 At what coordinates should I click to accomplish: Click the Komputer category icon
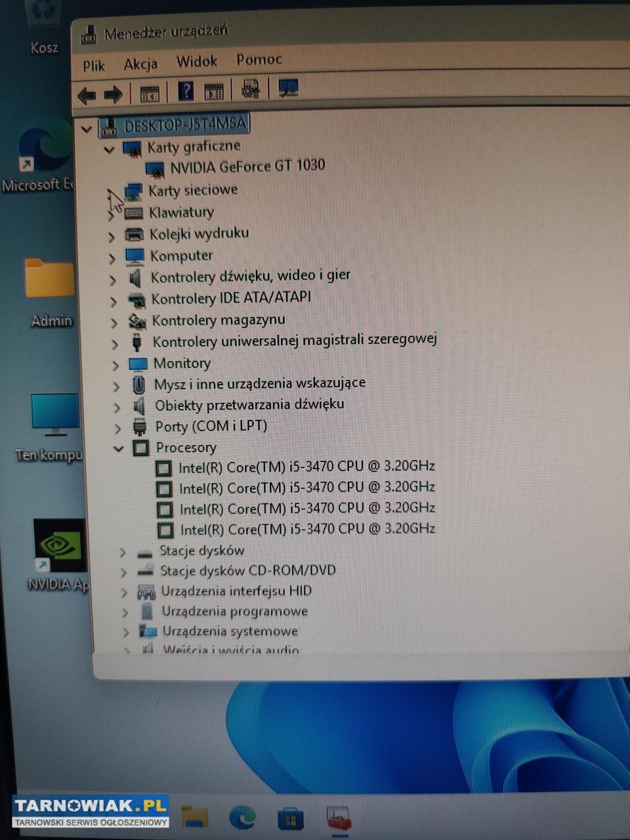click(x=135, y=256)
